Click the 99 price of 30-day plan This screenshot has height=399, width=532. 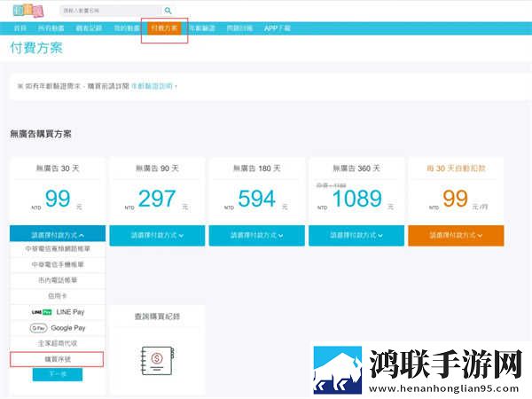click(x=58, y=199)
